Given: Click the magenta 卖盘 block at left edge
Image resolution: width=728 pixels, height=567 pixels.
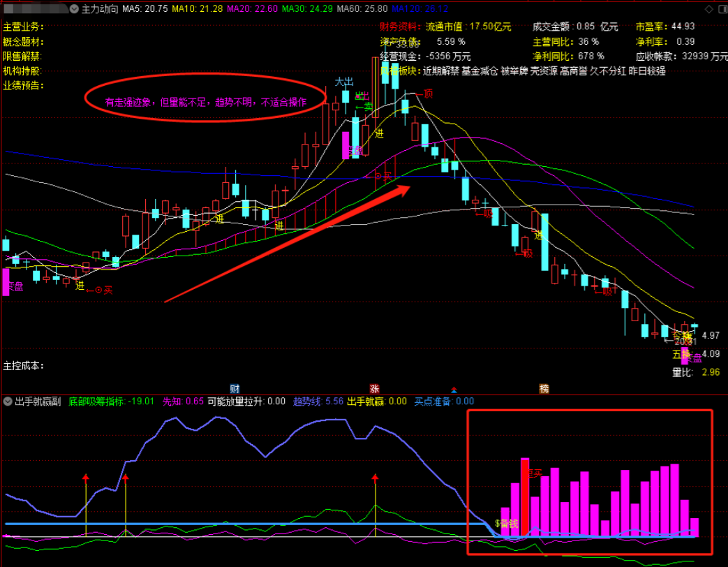Looking at the screenshot, I should (x=6, y=282).
